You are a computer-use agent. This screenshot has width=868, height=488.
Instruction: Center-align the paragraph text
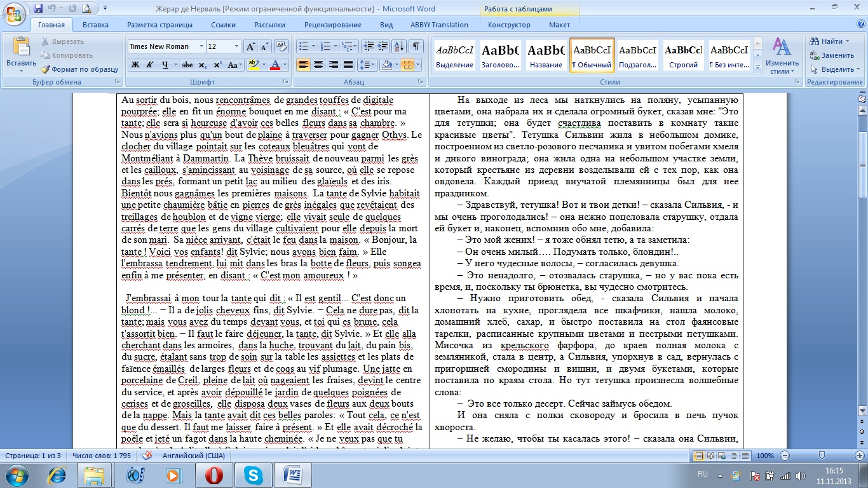tap(318, 65)
